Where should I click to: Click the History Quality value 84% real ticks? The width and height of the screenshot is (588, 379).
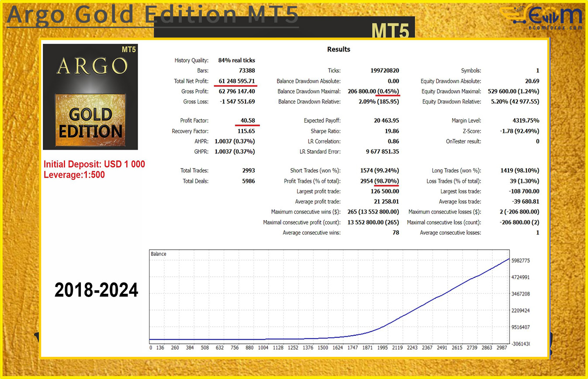coord(236,60)
